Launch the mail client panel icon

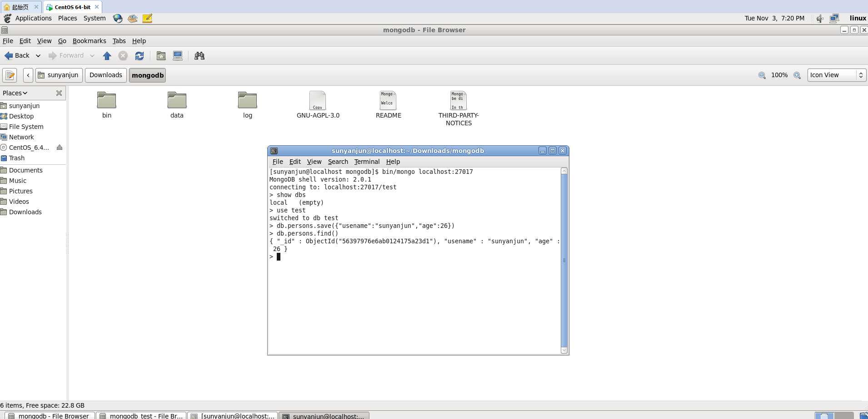pos(133,18)
